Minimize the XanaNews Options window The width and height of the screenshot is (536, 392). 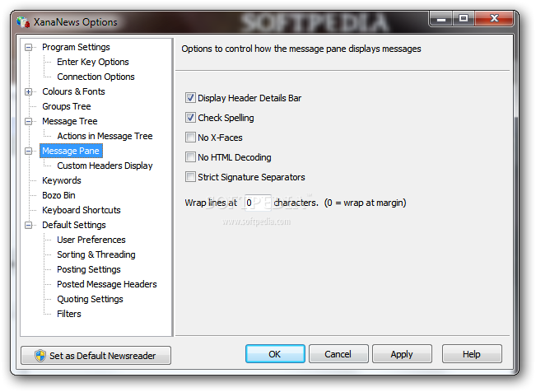441,18
